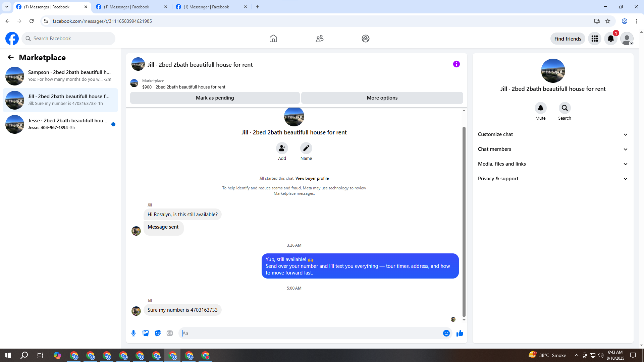Mute this conversation
644x362 pixels.
click(x=540, y=108)
